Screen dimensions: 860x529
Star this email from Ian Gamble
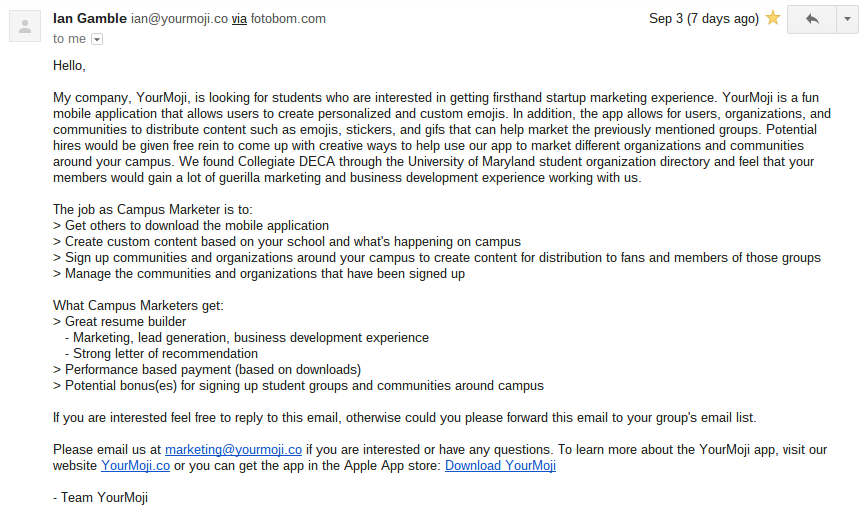[x=773, y=18]
